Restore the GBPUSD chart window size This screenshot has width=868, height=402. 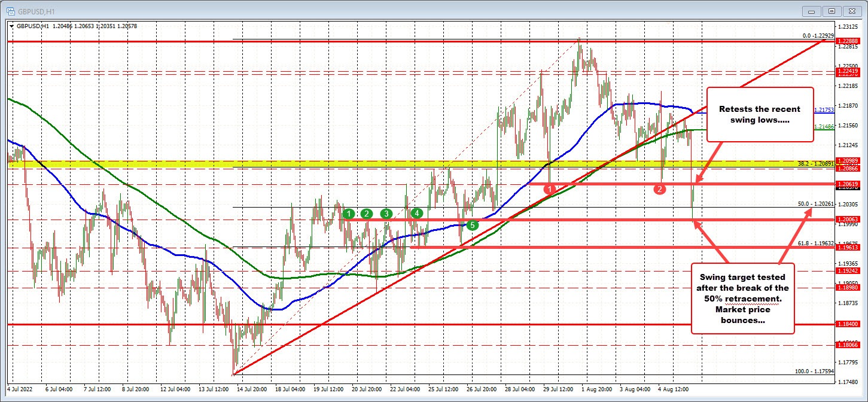click(x=831, y=11)
